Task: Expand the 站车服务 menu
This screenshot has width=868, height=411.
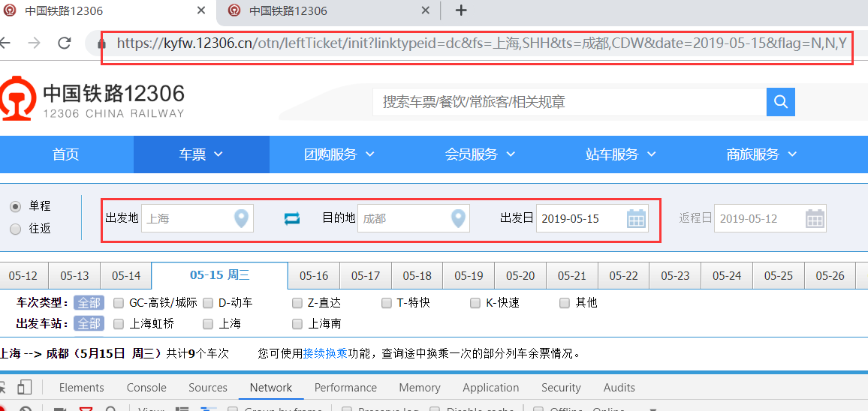Action: [x=620, y=154]
